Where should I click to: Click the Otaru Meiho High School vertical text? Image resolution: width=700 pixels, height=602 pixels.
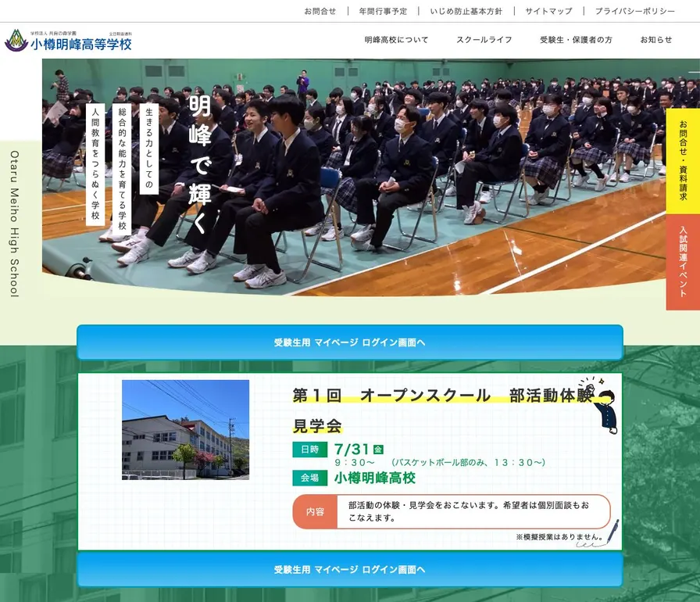click(x=15, y=224)
